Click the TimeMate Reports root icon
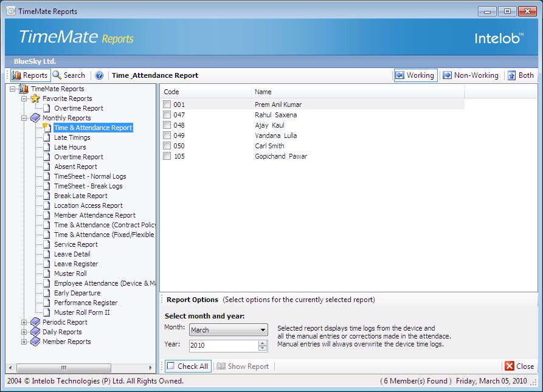The width and height of the screenshot is (543, 392). point(24,89)
